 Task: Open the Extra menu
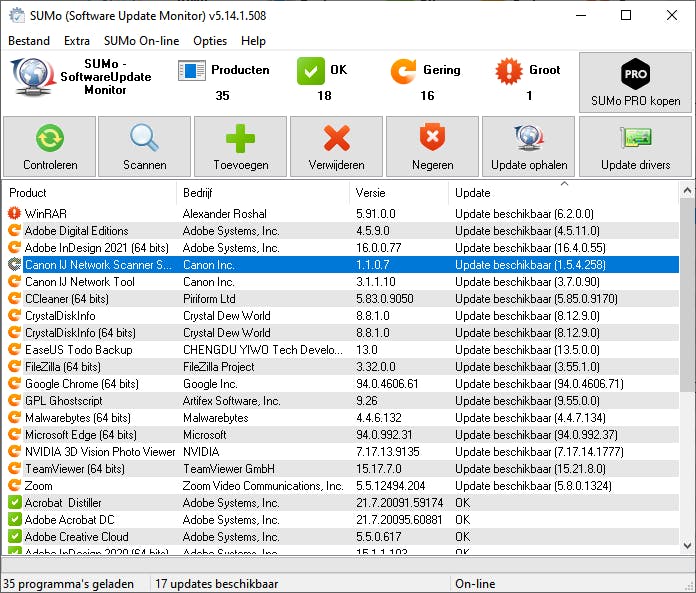point(77,41)
